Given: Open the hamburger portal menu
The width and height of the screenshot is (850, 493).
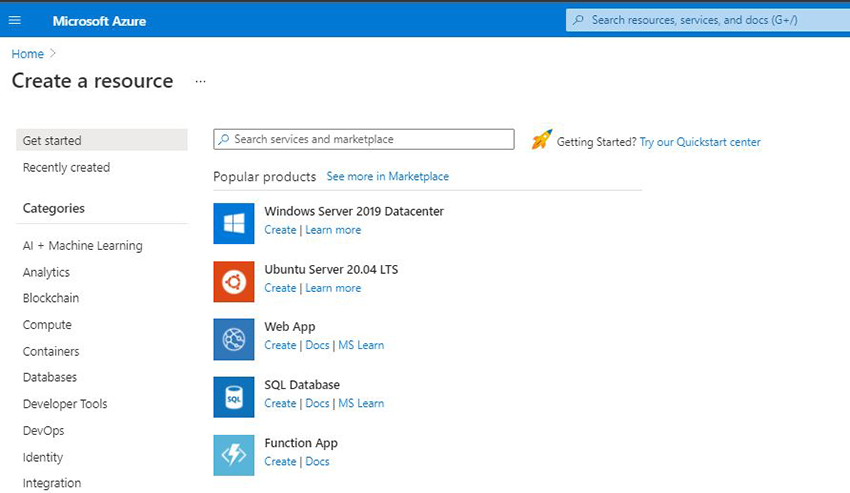Looking at the screenshot, I should [x=14, y=20].
